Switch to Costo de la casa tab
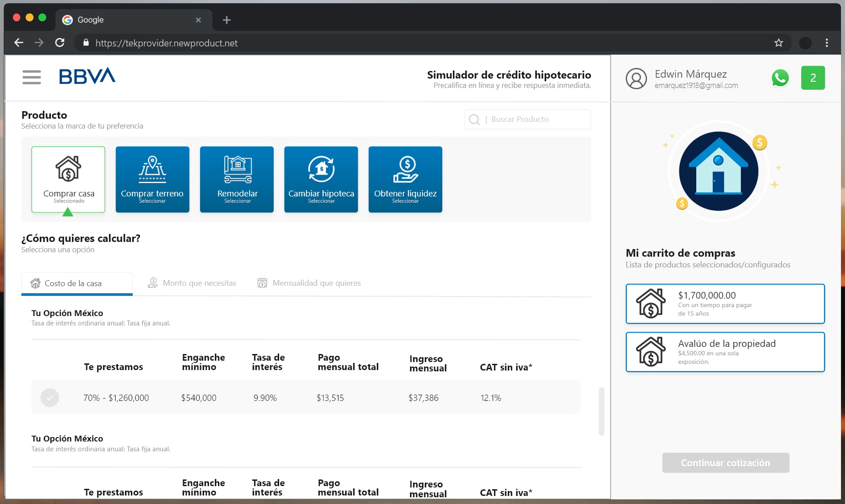This screenshot has height=504, width=845. tap(77, 283)
